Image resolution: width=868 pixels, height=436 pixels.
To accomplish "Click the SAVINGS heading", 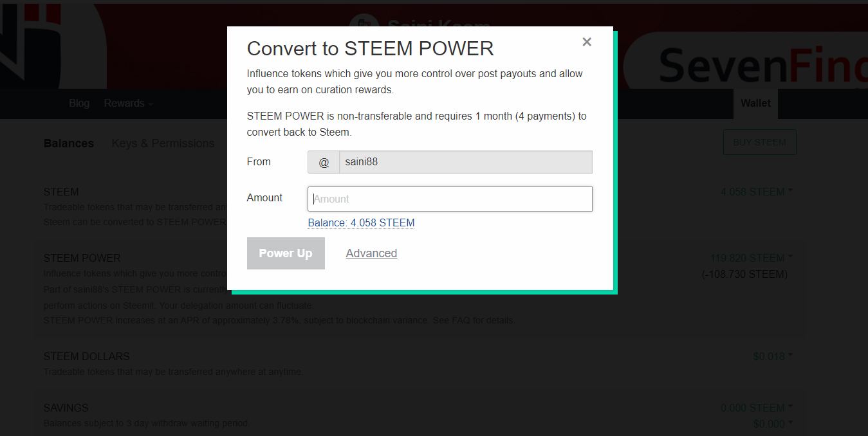I will 66,408.
